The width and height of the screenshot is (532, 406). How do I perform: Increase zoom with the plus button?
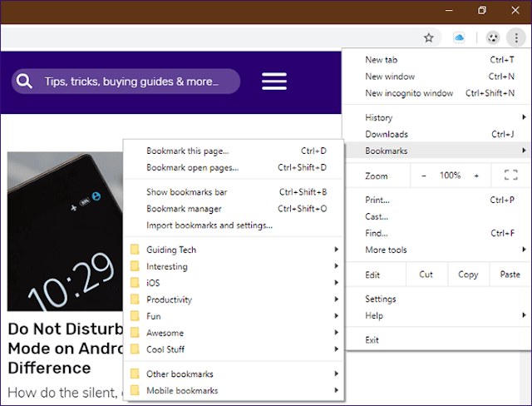coord(476,176)
